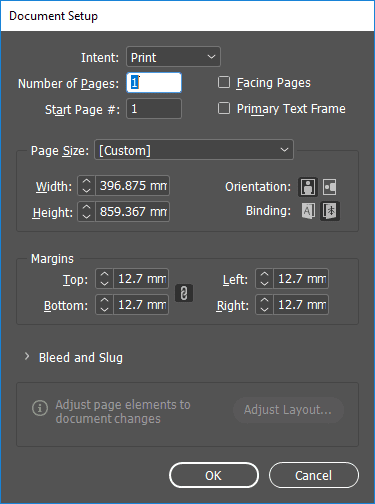The width and height of the screenshot is (375, 504).
Task: Click the Width value field
Action: click(x=133, y=186)
